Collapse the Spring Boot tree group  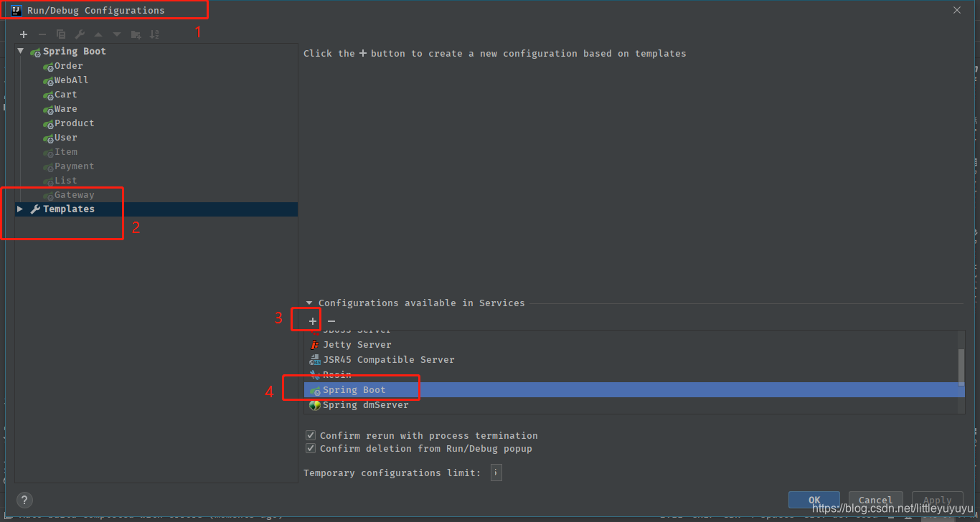21,52
